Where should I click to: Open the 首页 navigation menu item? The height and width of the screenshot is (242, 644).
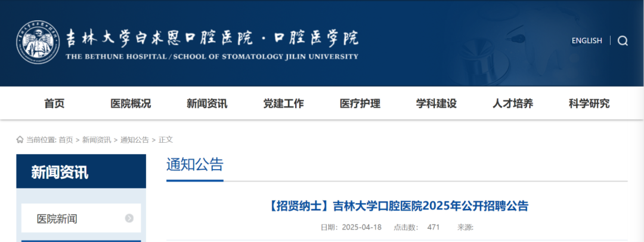tap(54, 104)
